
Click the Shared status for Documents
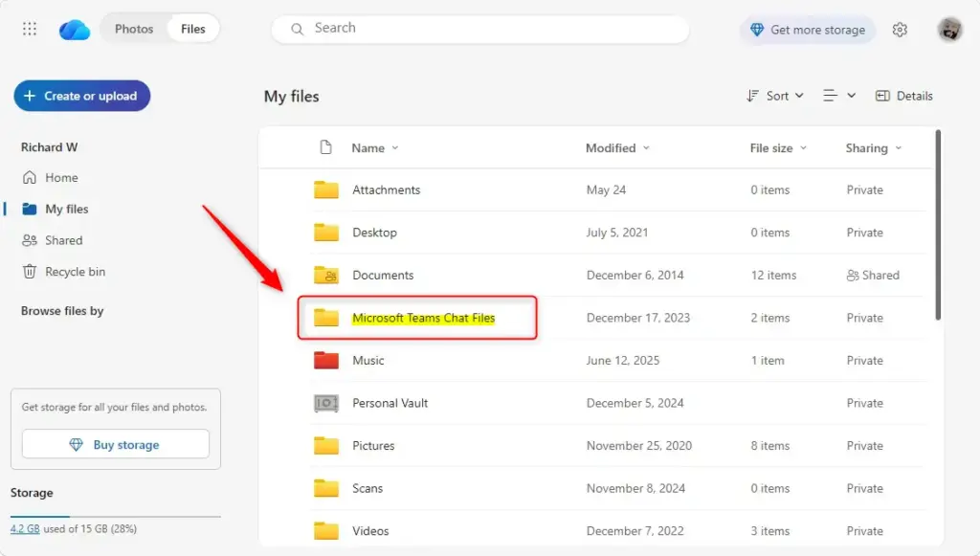tap(873, 275)
